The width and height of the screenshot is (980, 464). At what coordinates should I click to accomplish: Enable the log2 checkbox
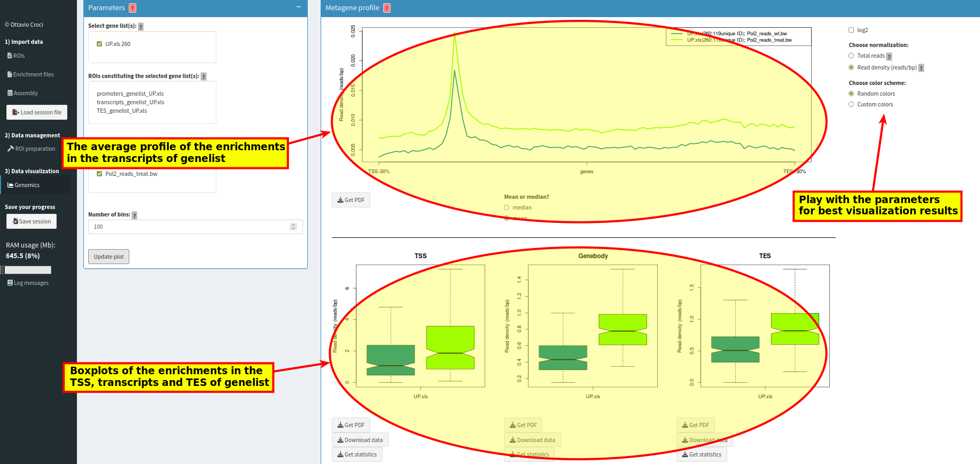(x=851, y=30)
